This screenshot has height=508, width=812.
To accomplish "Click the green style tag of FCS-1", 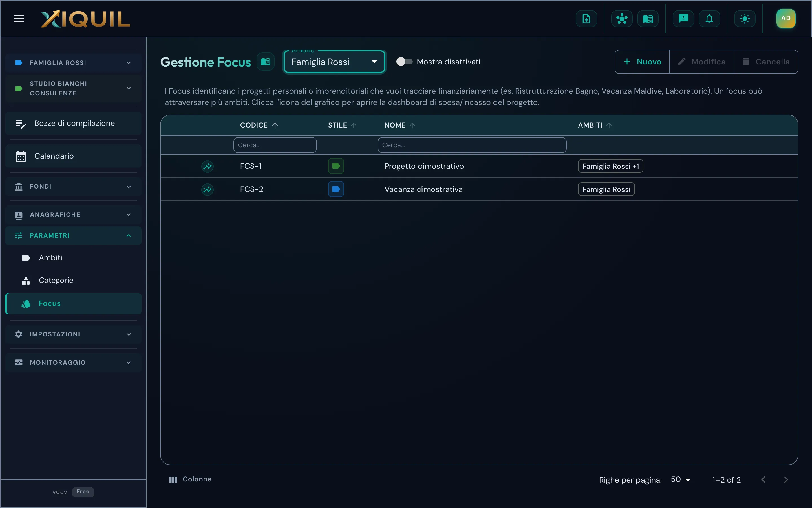I will tap(336, 166).
